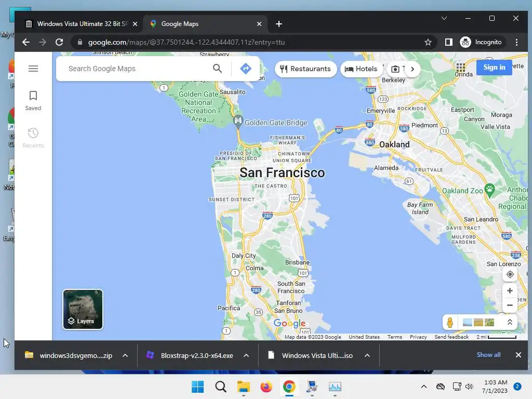Open the Google apps grid
The image size is (532, 399).
click(x=460, y=67)
